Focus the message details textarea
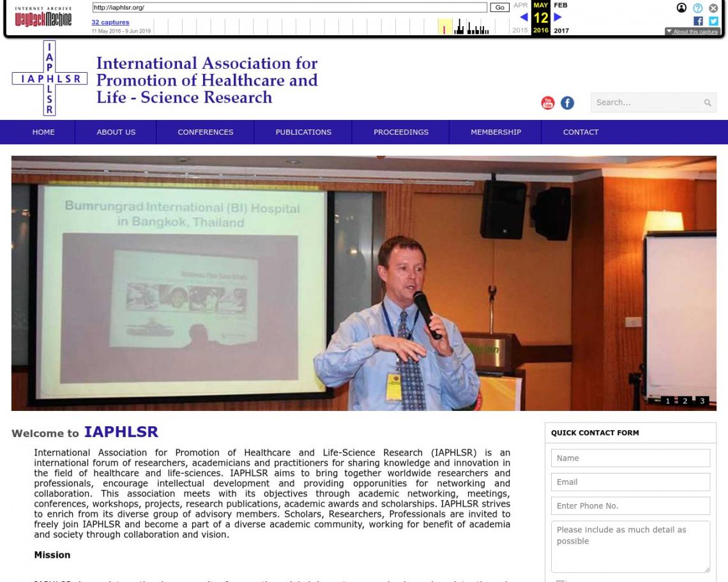 coord(630,547)
